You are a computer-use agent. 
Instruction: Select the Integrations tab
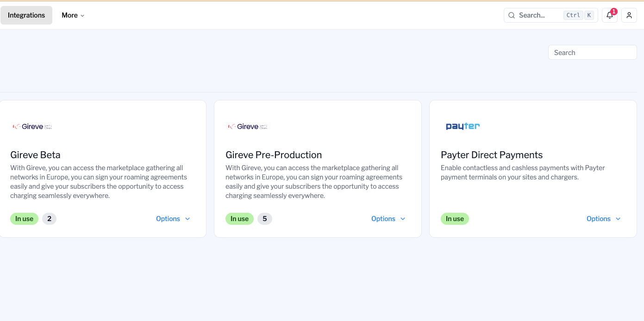point(26,15)
